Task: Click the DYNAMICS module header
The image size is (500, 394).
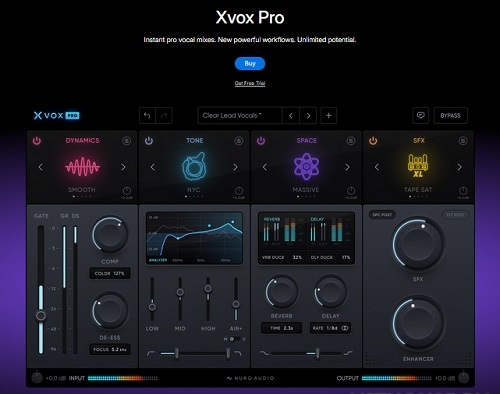Action: pos(82,141)
